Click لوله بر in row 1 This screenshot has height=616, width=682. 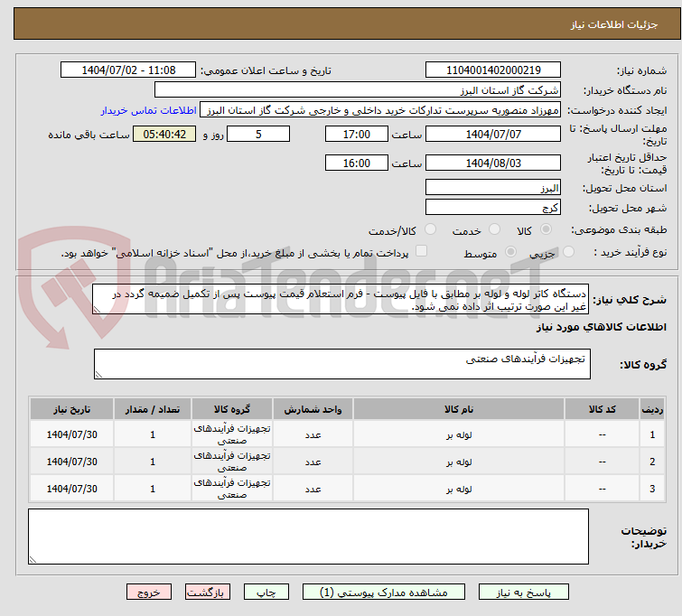(x=459, y=434)
